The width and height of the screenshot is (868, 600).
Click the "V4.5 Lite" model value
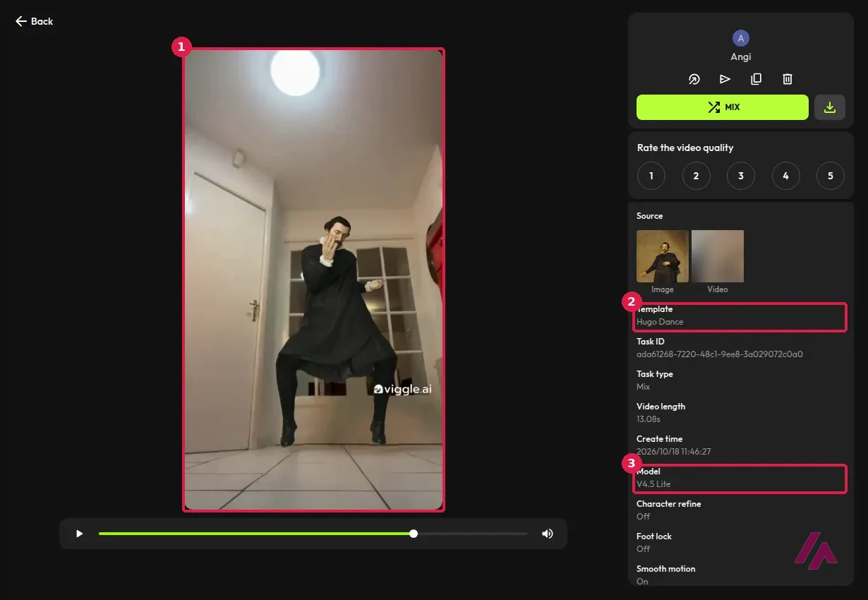pyautogui.click(x=653, y=484)
